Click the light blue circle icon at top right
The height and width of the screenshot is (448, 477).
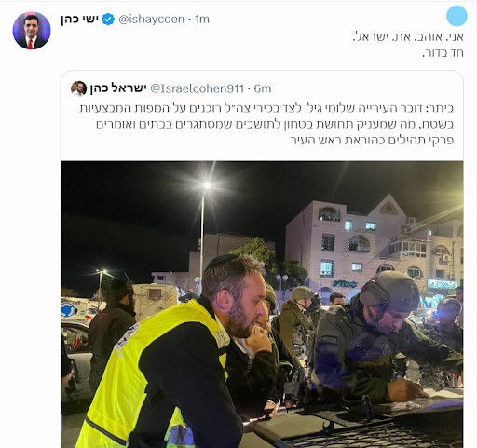pos(457,16)
